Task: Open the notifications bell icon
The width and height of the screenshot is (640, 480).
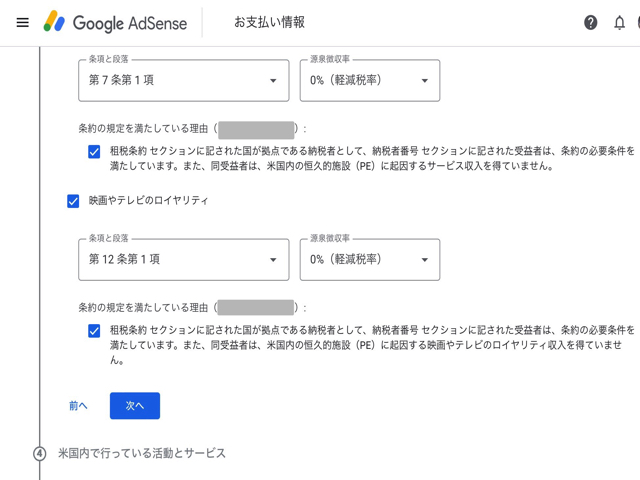Action: [x=620, y=22]
